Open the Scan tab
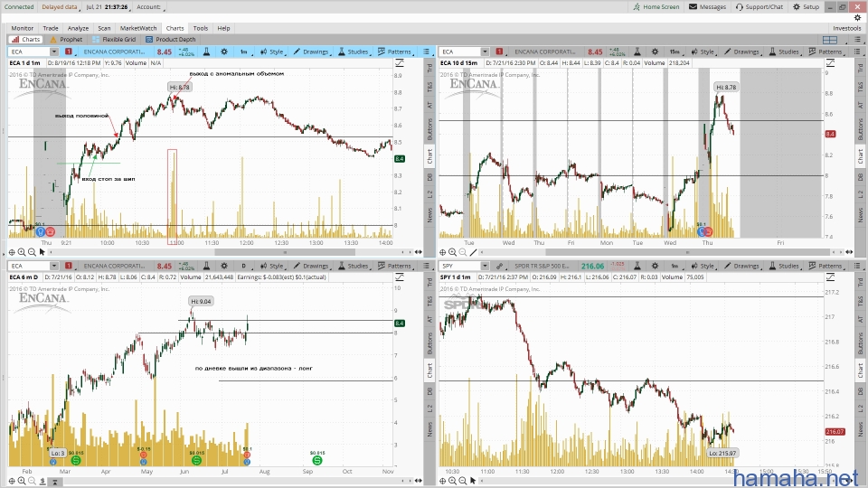 point(104,28)
